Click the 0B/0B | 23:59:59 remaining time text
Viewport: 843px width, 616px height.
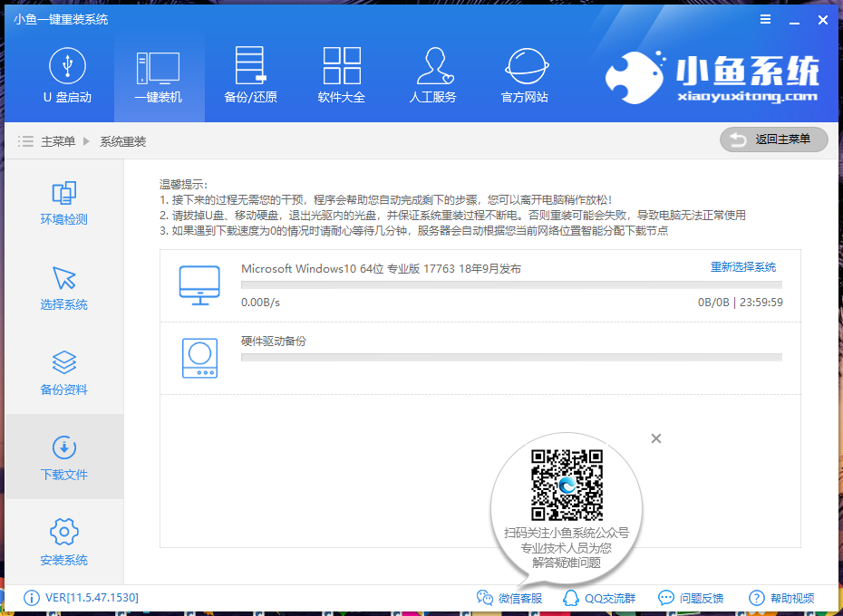pos(741,303)
